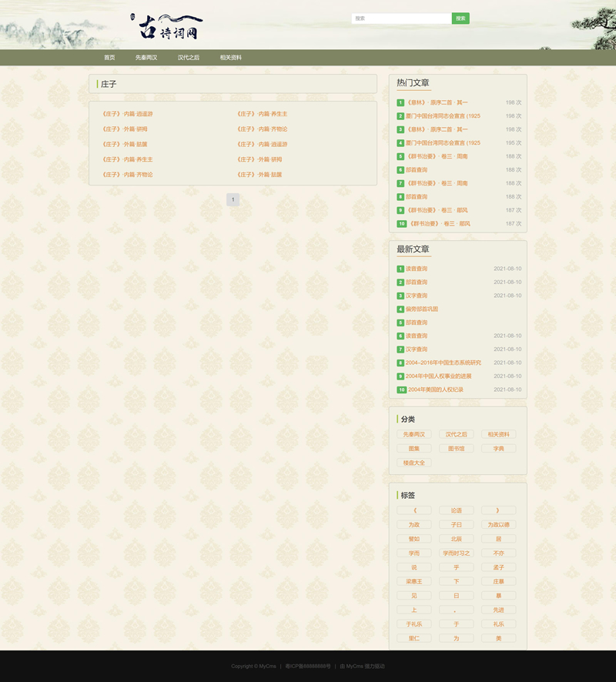The height and width of the screenshot is (682, 616).
Task: Open article 2004年美国的人权纪录
Action: point(436,389)
